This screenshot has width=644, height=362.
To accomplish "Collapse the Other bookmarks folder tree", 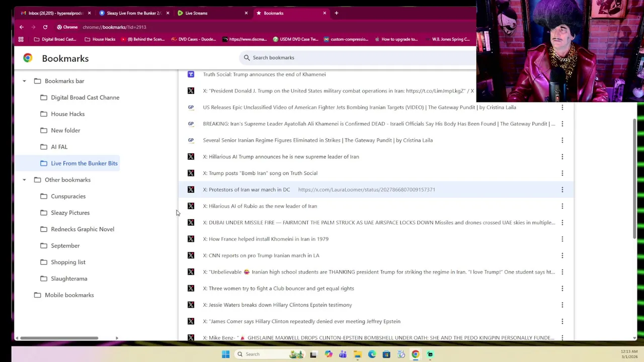I will (24, 180).
